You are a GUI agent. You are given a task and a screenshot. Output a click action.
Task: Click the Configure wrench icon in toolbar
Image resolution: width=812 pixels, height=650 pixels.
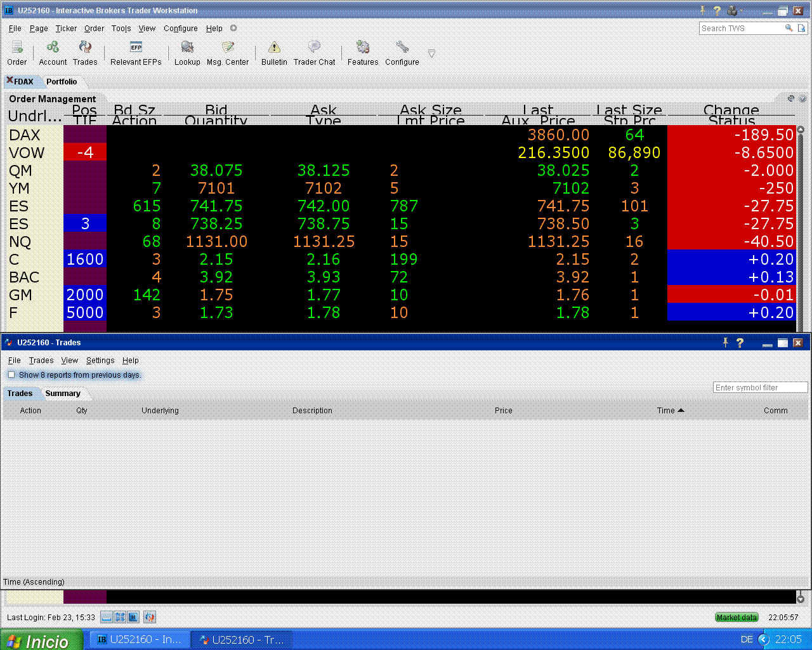coord(402,53)
